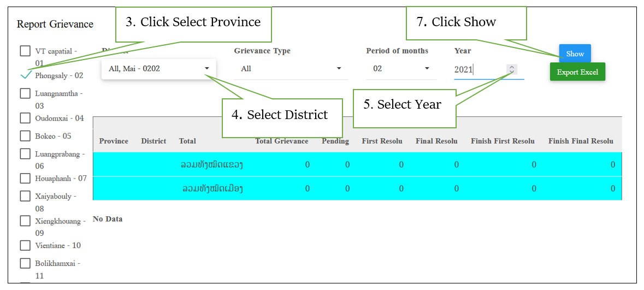Tick the Luangnamtha - 03 checkbox
This screenshot has width=644, height=290.
point(25,93)
